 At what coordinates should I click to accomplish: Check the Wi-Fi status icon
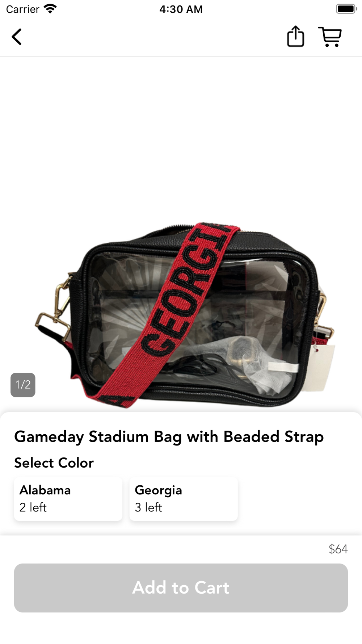(50, 9)
